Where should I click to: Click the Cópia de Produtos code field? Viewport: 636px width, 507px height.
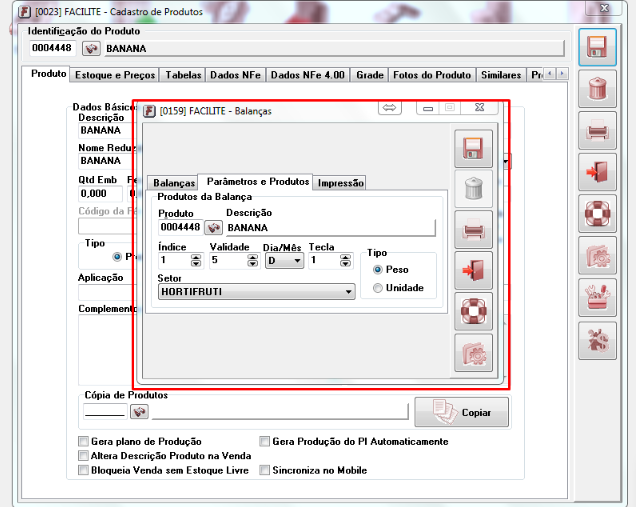pyautogui.click(x=105, y=411)
